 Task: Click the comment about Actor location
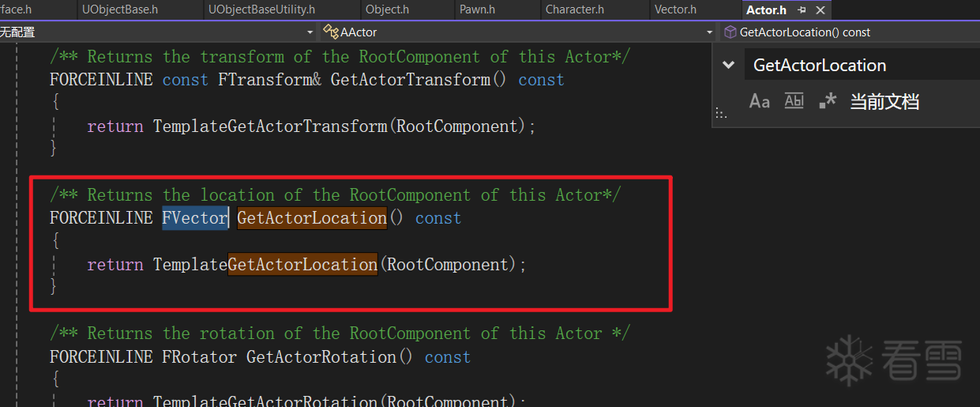pyautogui.click(x=335, y=194)
